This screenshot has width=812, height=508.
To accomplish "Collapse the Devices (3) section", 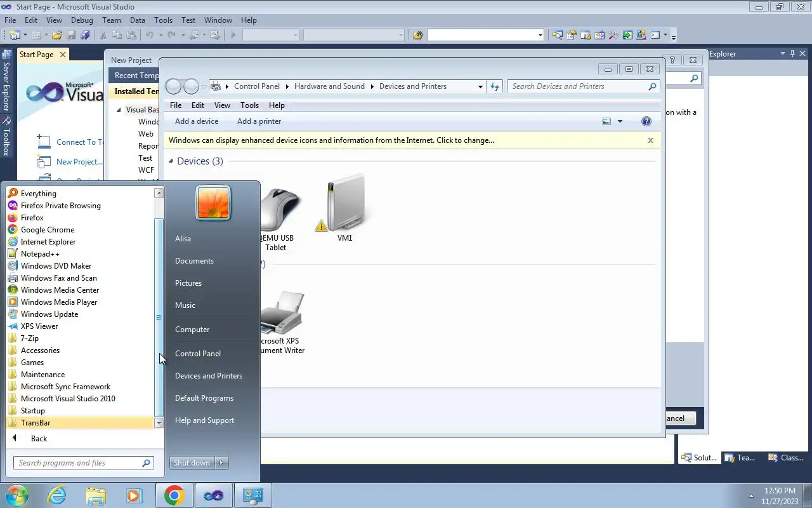I will coord(171,161).
